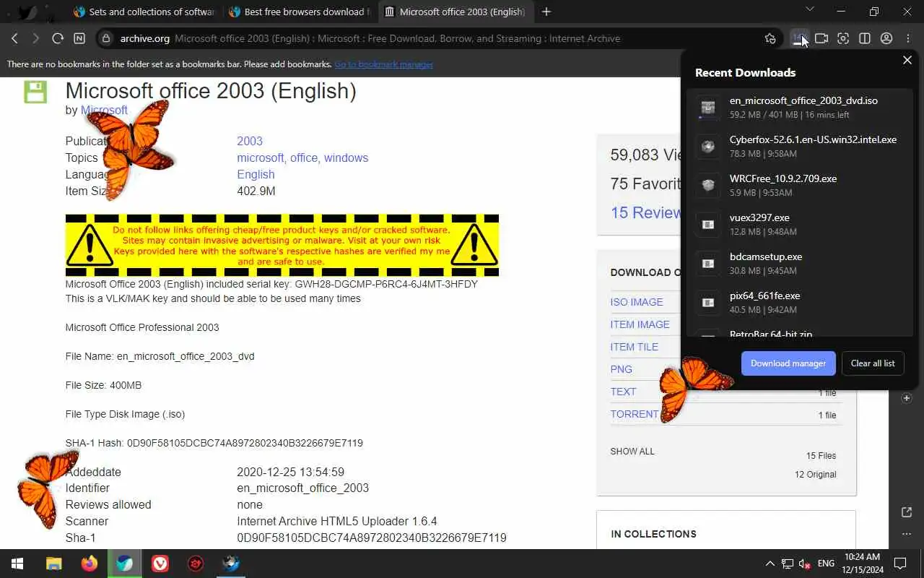Select vuex3297.exe download entry
924x578 pixels.
[799, 225]
